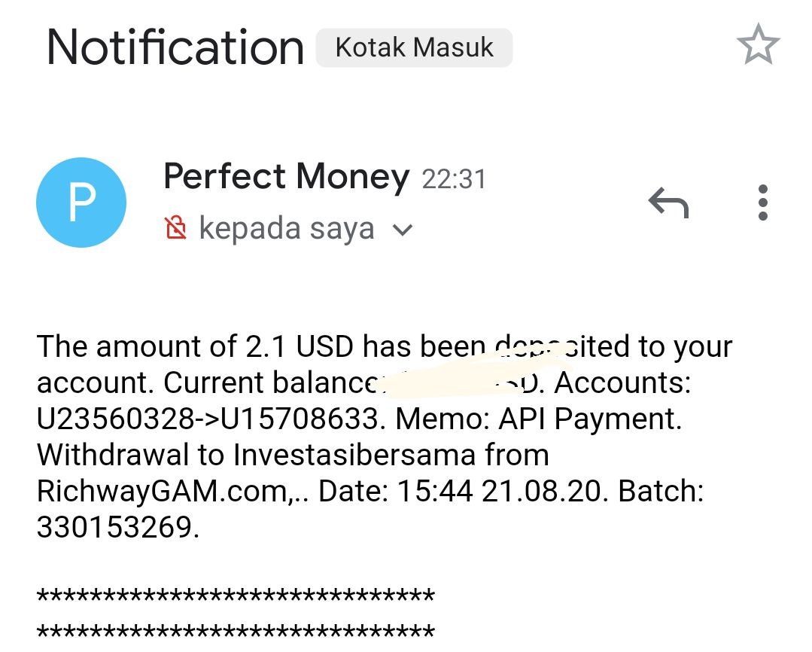Tap the Kotak Masuk label

[x=414, y=48]
